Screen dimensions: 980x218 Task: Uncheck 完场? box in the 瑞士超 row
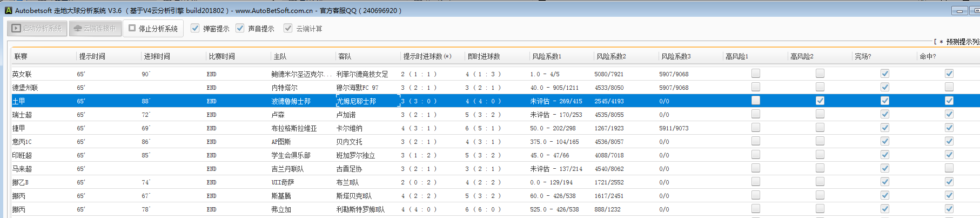[x=885, y=114]
